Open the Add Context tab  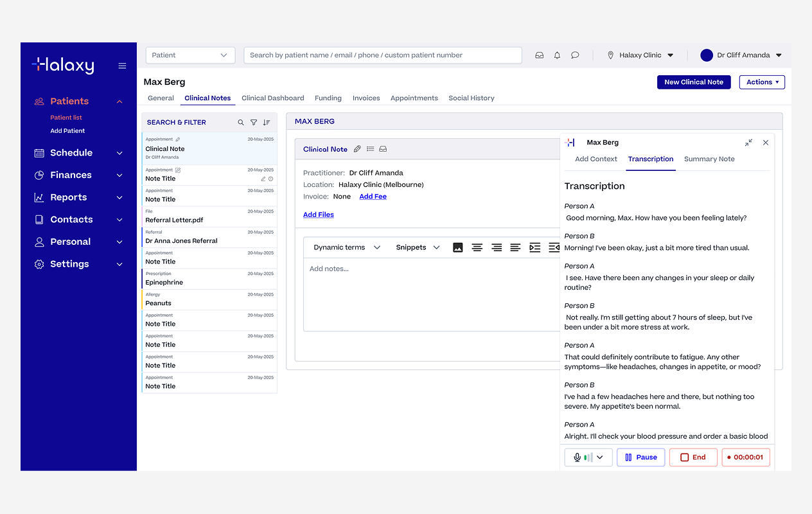(596, 159)
